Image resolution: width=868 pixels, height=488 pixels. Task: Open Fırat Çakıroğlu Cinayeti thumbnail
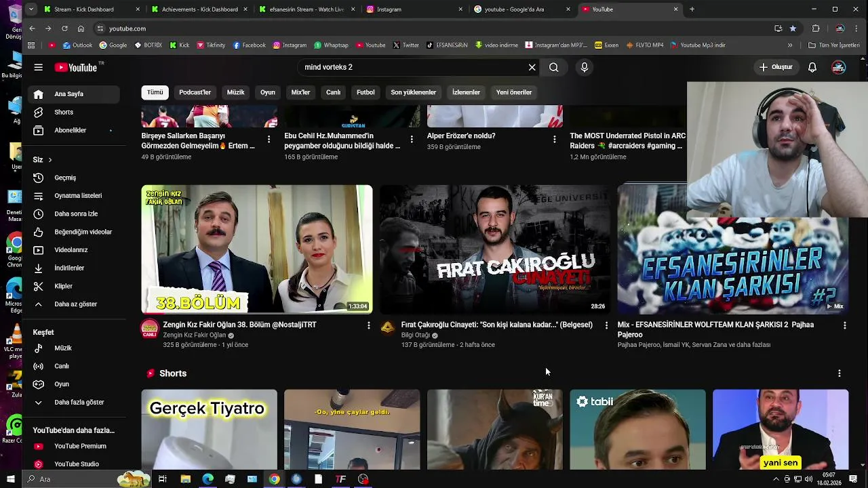(x=495, y=249)
